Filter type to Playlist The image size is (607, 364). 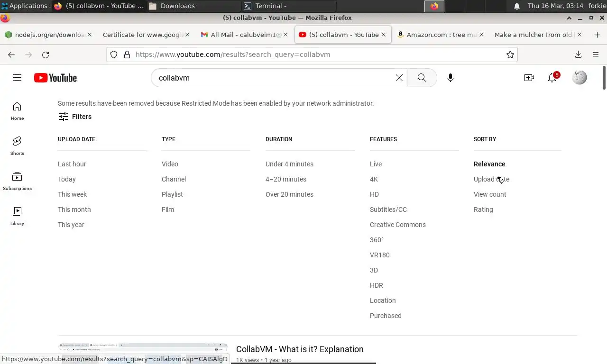[x=172, y=194]
